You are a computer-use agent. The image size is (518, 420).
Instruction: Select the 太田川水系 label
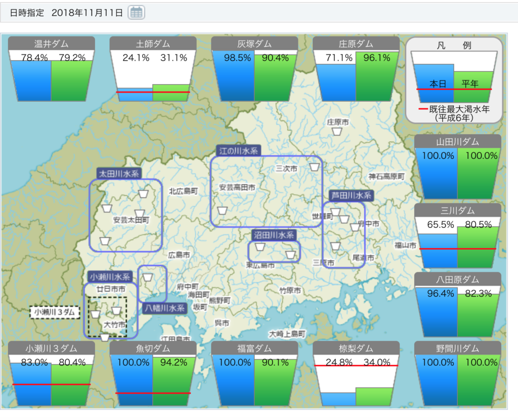coord(119,174)
